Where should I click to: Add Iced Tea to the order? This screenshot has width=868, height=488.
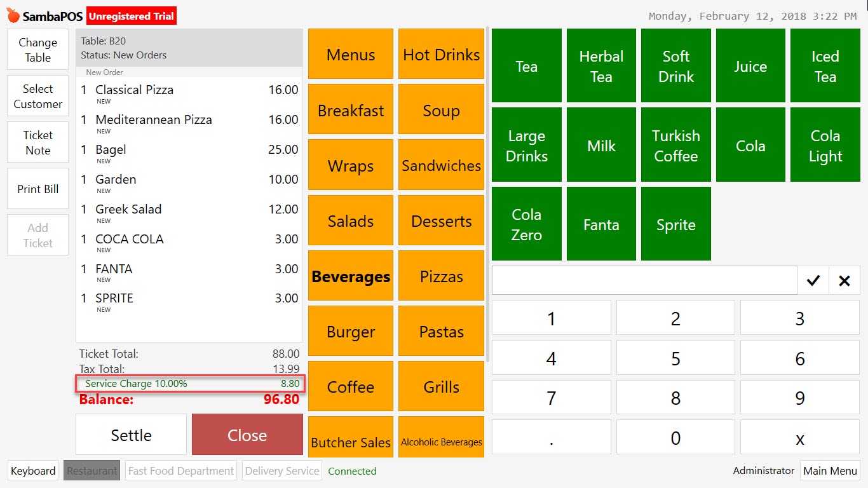pos(825,65)
